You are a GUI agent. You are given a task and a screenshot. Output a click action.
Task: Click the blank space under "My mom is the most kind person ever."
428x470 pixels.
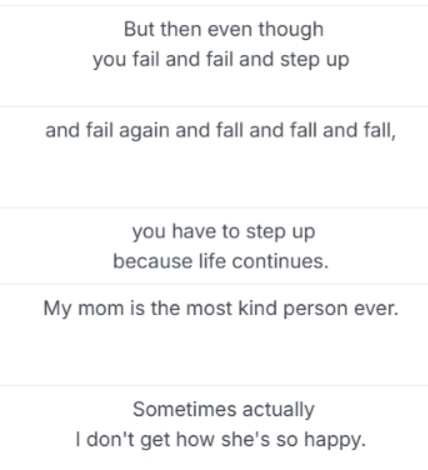[x=214, y=352]
